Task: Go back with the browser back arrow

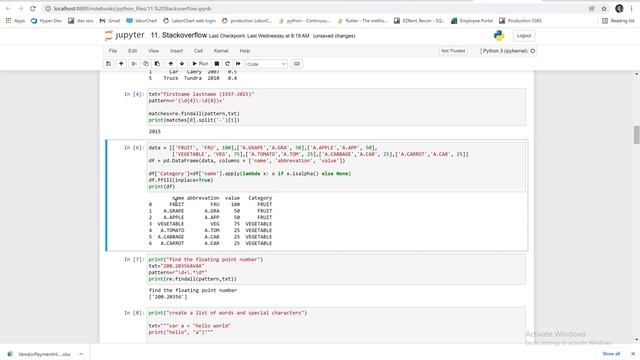Action: [8, 8]
